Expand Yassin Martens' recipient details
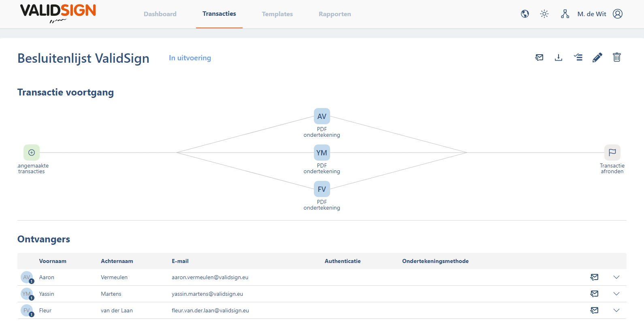This screenshot has width=644, height=333. (616, 294)
